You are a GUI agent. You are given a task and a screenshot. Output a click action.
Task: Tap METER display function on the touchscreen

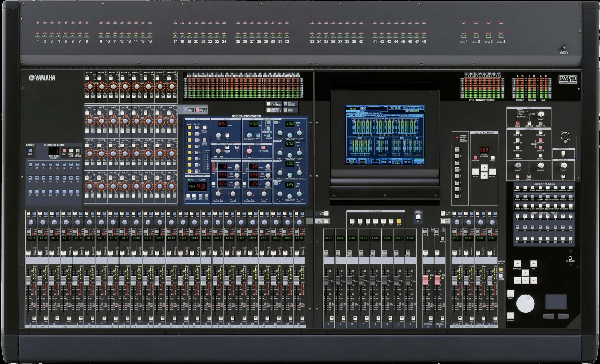click(354, 109)
